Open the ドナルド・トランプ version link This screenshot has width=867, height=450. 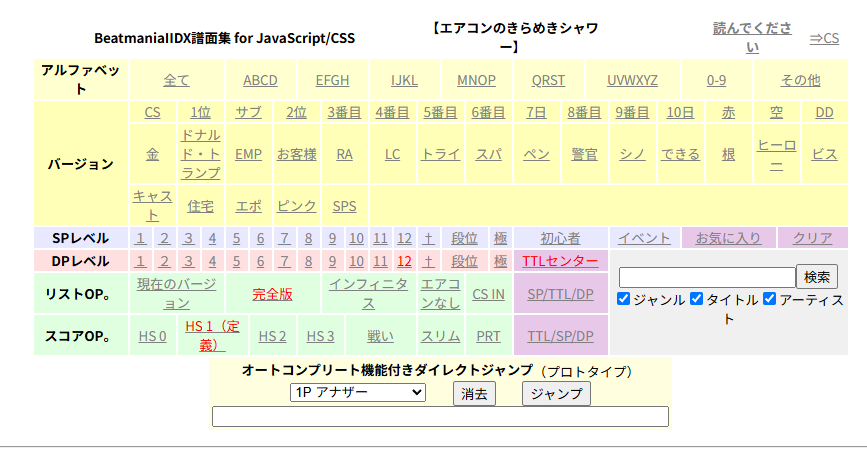[200, 154]
